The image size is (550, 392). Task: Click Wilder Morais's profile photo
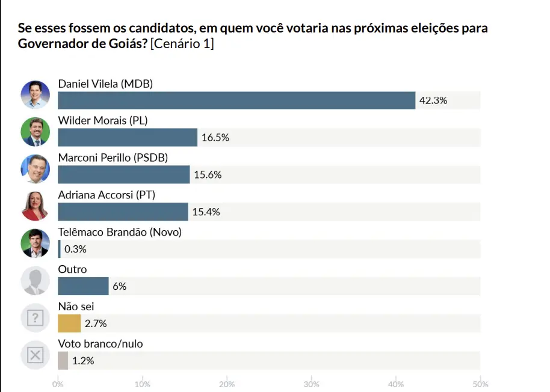tap(36, 132)
